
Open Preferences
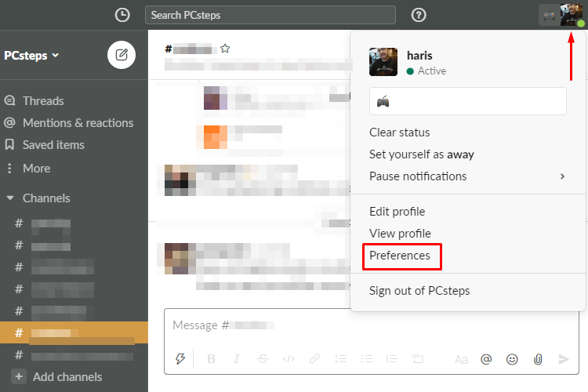click(x=400, y=256)
